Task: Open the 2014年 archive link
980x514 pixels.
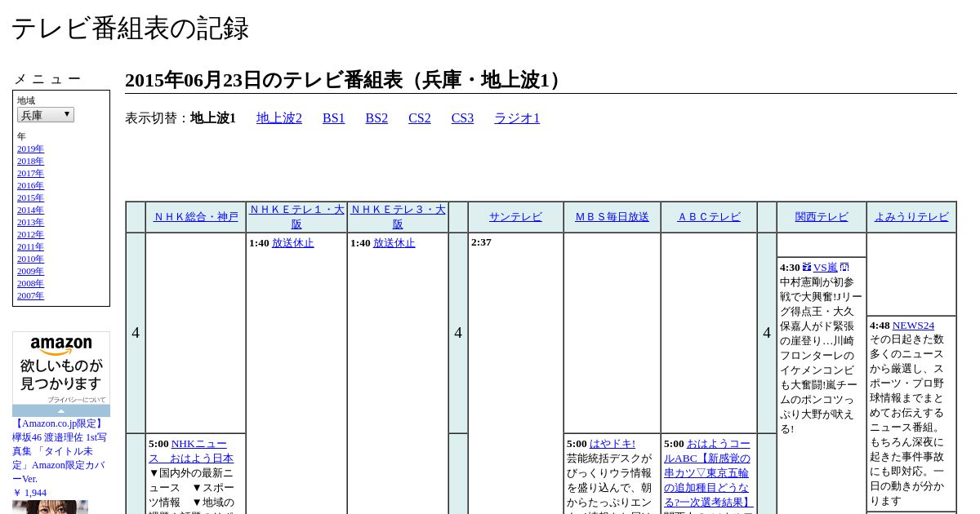Action: tap(30, 210)
